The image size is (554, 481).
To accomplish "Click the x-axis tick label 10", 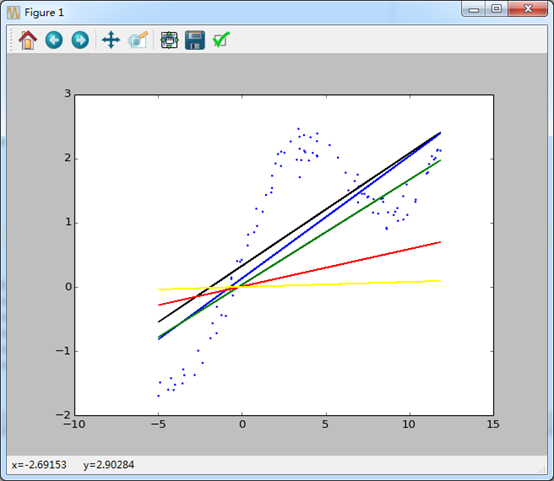I will pyautogui.click(x=409, y=424).
